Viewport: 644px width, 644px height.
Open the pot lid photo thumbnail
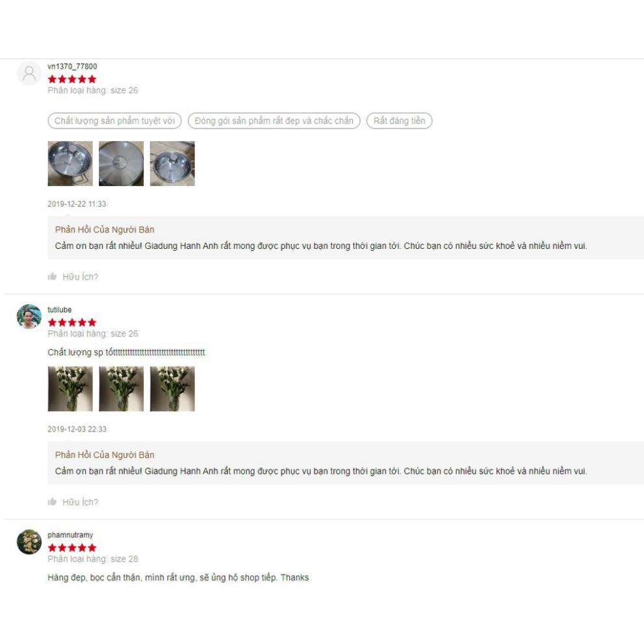tap(121, 164)
